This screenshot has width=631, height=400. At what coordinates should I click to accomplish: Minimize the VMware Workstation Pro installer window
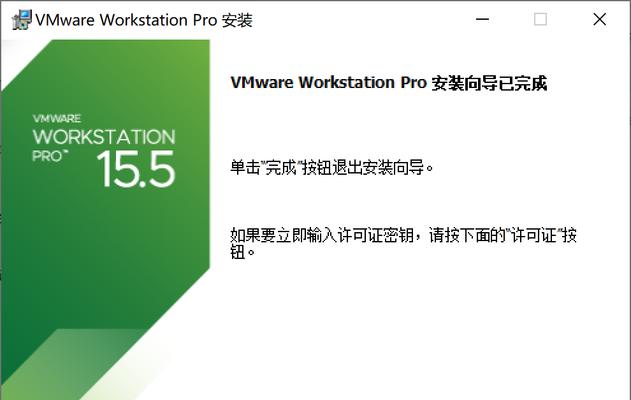tap(482, 19)
